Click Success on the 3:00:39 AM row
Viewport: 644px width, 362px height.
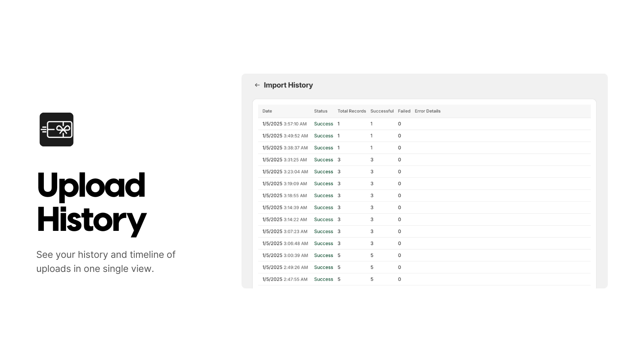(x=324, y=255)
